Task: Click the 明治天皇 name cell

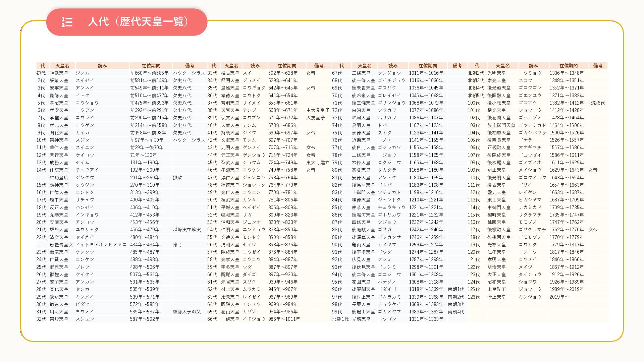Action: point(496,267)
